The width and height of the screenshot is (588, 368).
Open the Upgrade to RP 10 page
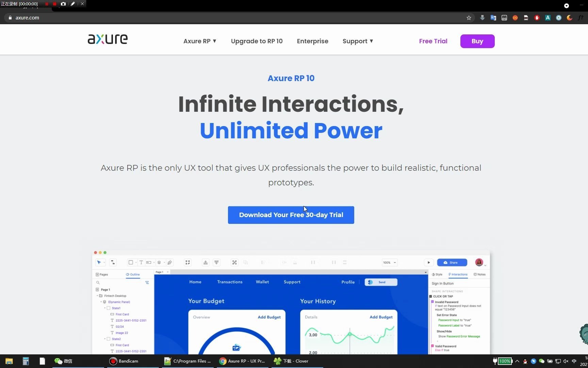point(257,41)
